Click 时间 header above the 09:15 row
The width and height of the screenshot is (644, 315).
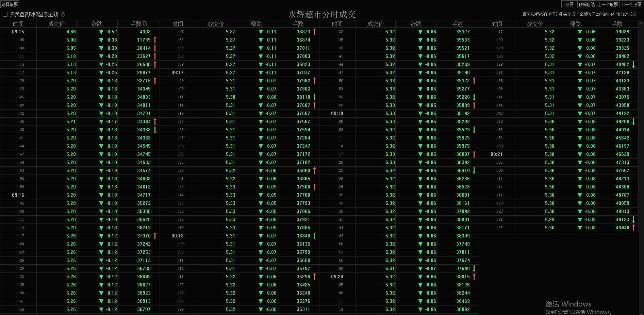[x=18, y=24]
